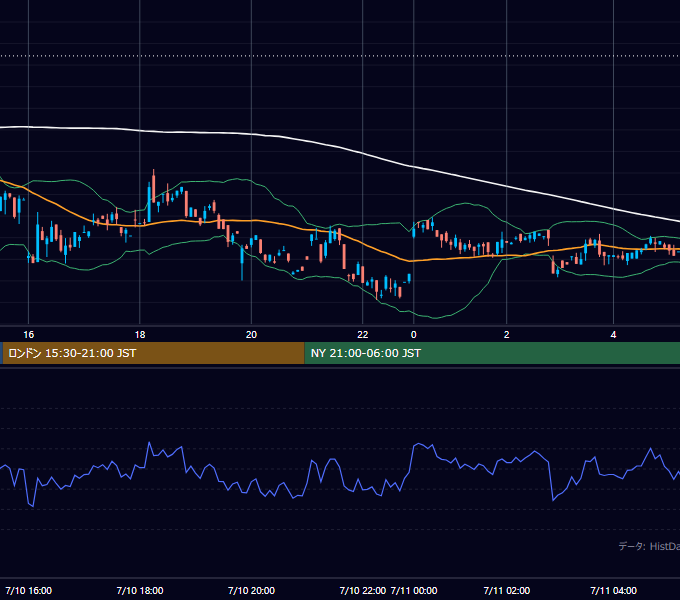Screen dimensions: 680x600
Task: Click the 7/10 20:00 time label
Action: 251,590
